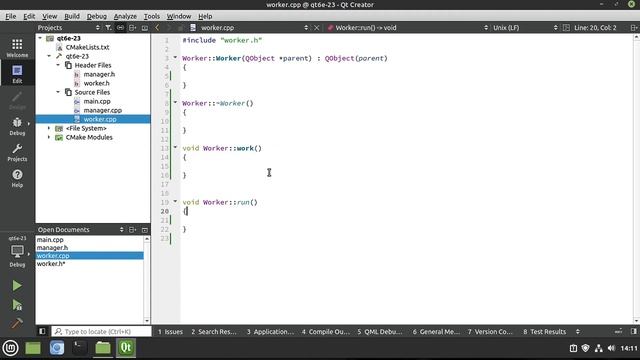The image size is (640, 360).
Task: Close the worker.cpp document
Action: (x=317, y=28)
